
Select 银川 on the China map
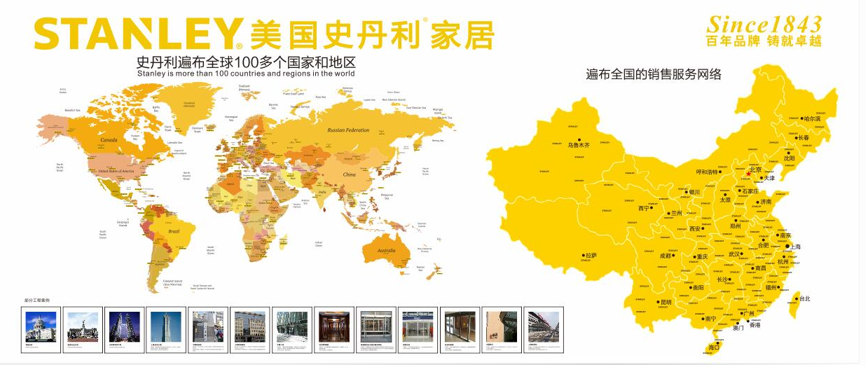[694, 191]
